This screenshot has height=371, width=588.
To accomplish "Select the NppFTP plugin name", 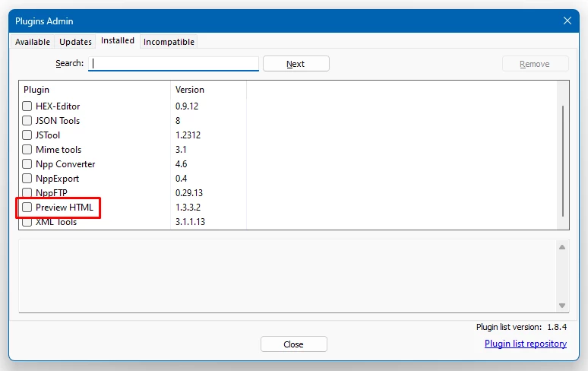I will click(52, 193).
